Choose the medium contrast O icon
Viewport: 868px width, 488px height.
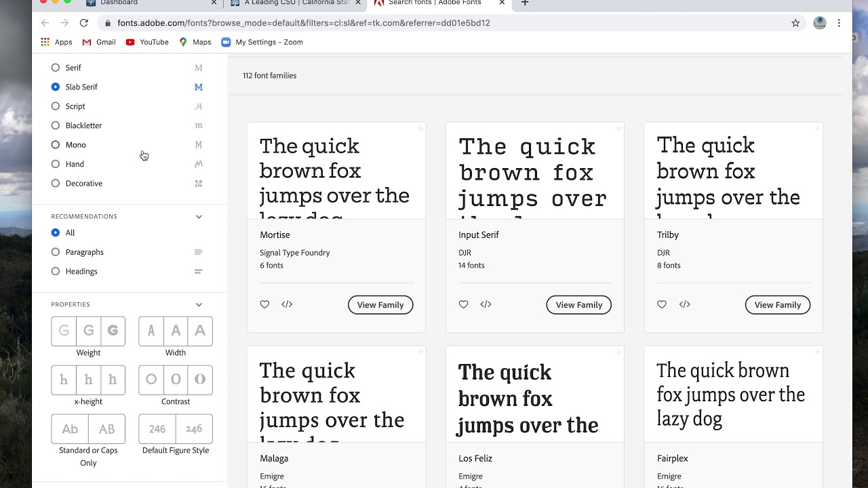pyautogui.click(x=176, y=380)
